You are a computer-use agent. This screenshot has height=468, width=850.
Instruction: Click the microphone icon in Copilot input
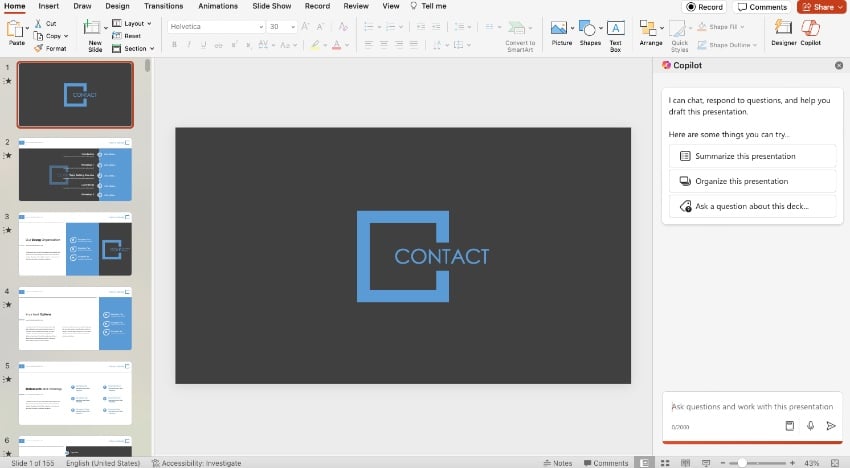(810, 426)
